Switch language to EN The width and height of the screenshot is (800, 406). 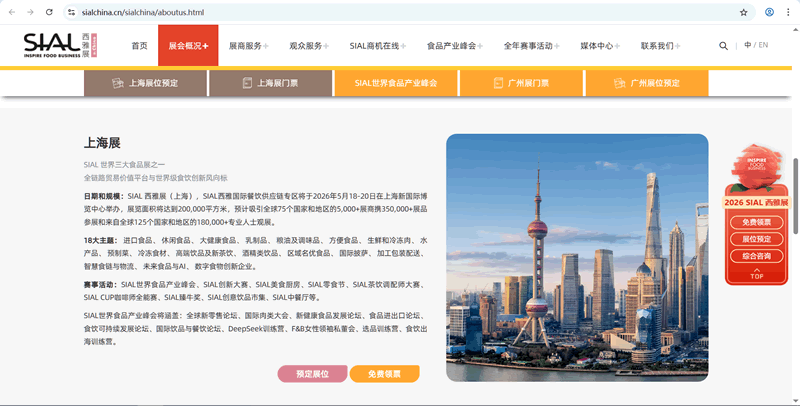pos(764,45)
